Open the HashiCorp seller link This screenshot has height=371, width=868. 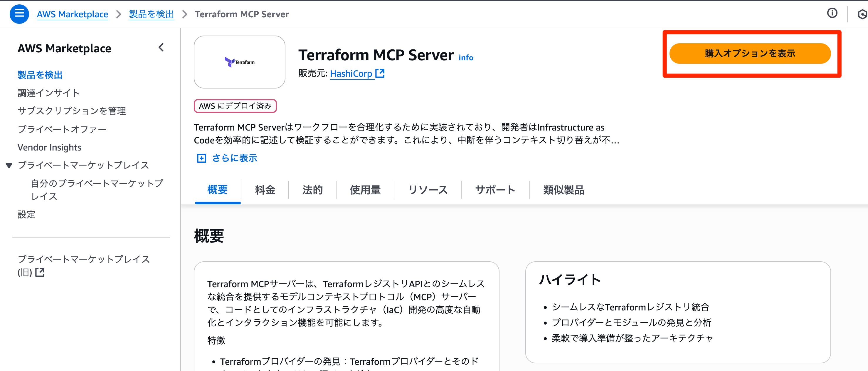(x=351, y=73)
